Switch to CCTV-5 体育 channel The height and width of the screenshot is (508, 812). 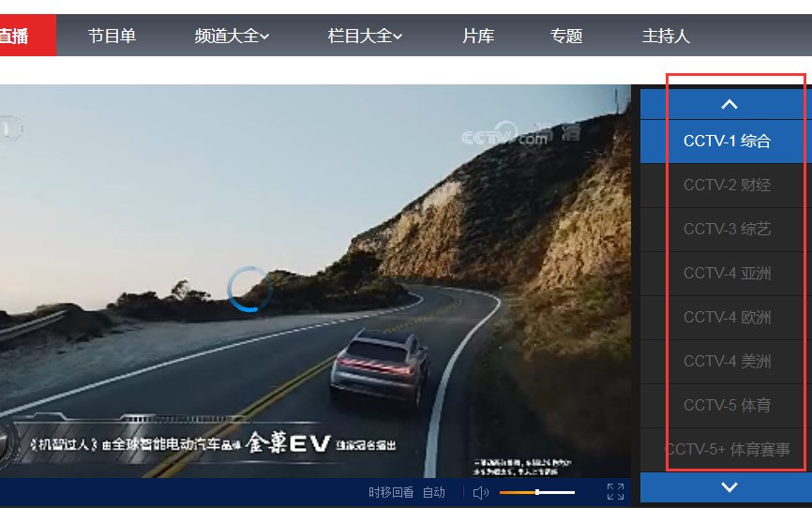[x=727, y=406]
